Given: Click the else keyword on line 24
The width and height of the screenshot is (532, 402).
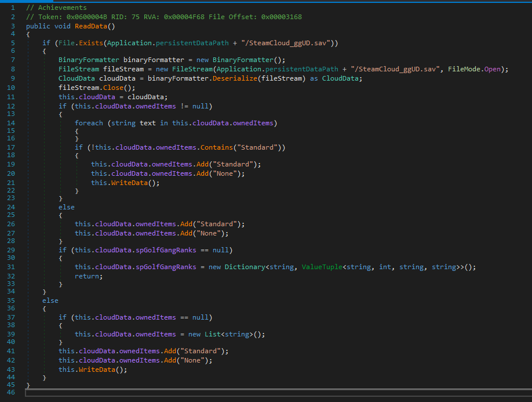Looking at the screenshot, I should [x=67, y=207].
